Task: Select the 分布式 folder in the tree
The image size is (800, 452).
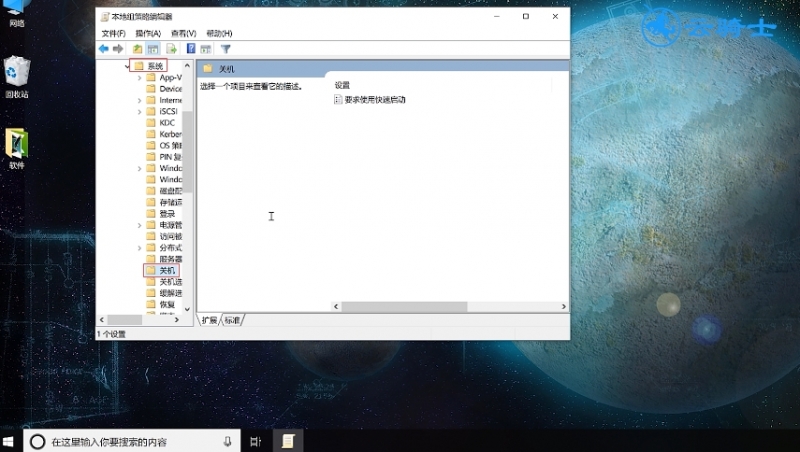Action: (164, 248)
